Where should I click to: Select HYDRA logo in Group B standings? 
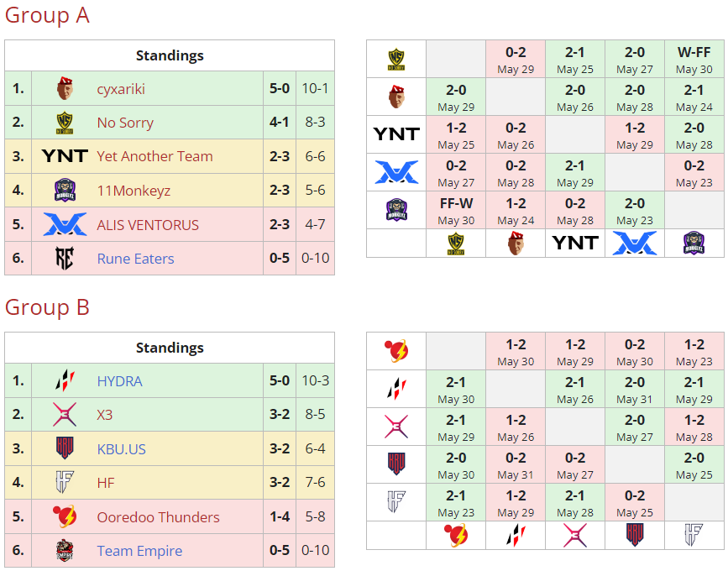point(65,381)
